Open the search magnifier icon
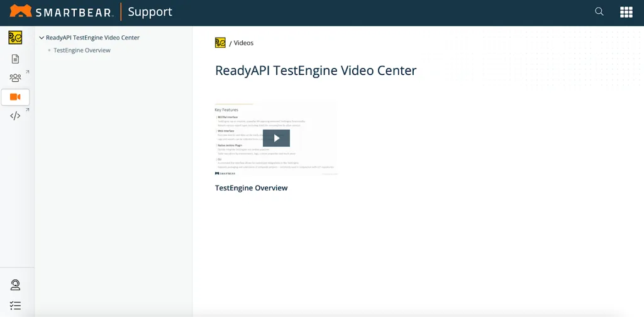Image resolution: width=644 pixels, height=317 pixels. [599, 12]
